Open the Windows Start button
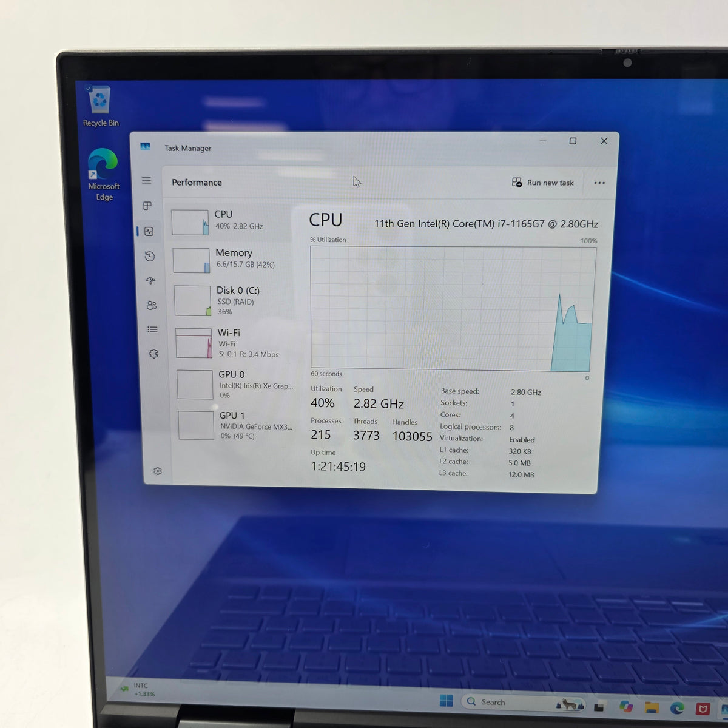The width and height of the screenshot is (728, 728). (x=447, y=701)
